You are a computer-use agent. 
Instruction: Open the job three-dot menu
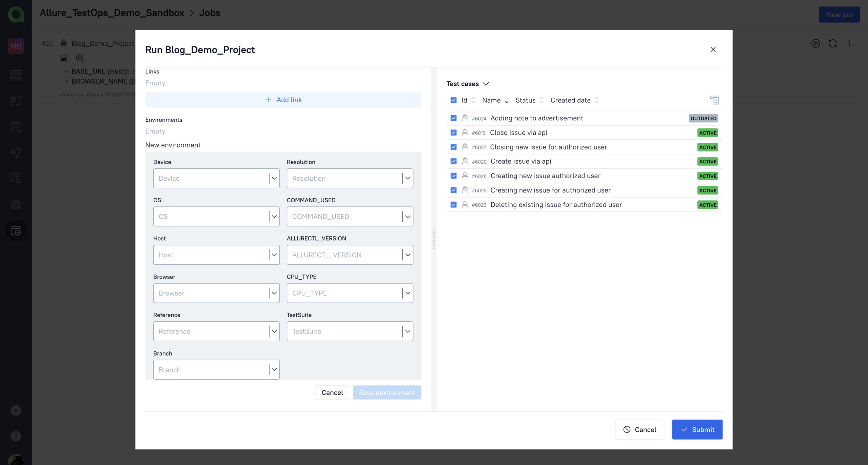[850, 43]
